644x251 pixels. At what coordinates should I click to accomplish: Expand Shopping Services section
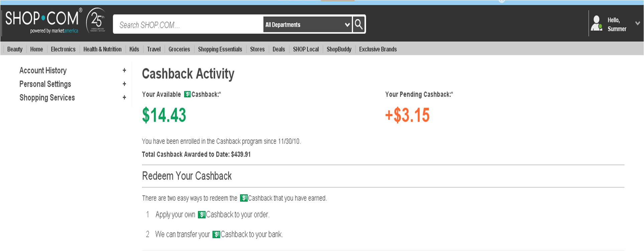point(124,98)
